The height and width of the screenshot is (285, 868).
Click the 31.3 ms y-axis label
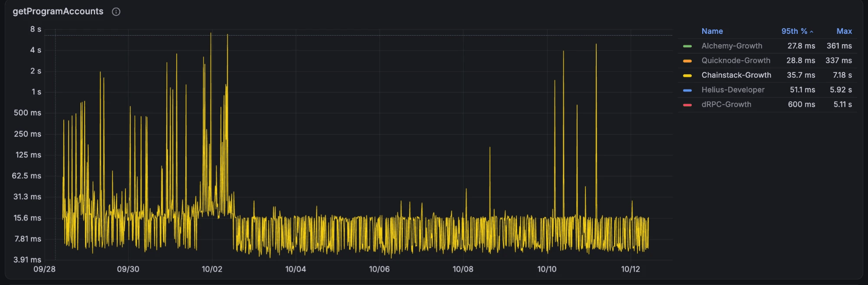[x=27, y=197]
